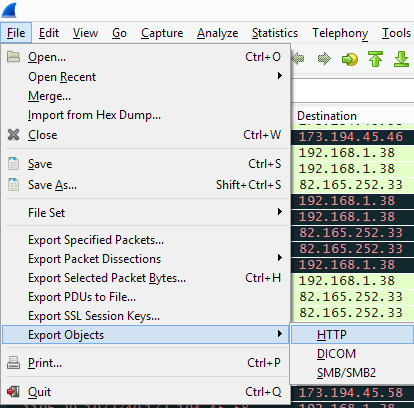Viewport: 414px width, 408px height.
Task: Click the printer icon beside Print
Action: pyautogui.click(x=13, y=362)
